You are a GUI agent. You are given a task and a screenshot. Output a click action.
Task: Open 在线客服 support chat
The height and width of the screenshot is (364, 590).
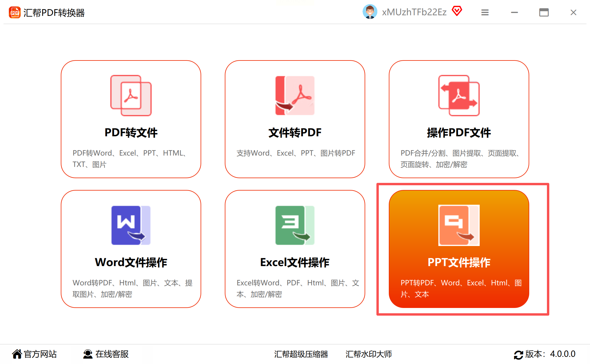106,354
